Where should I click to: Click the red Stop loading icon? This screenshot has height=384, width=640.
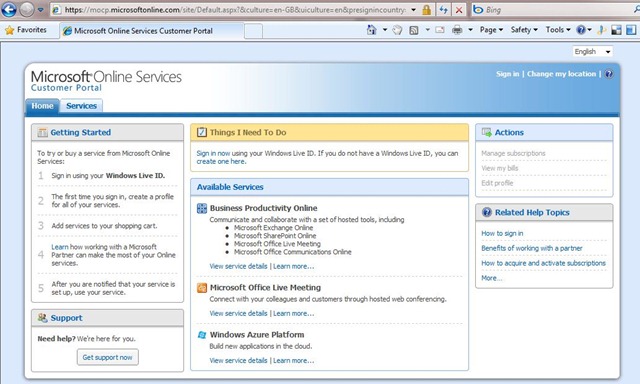point(459,10)
